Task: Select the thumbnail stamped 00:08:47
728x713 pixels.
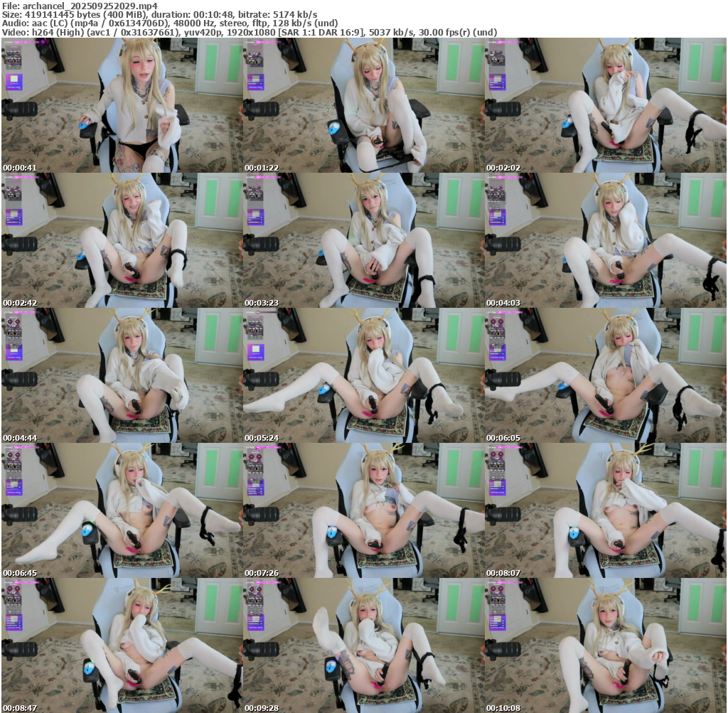Action: (x=122, y=645)
